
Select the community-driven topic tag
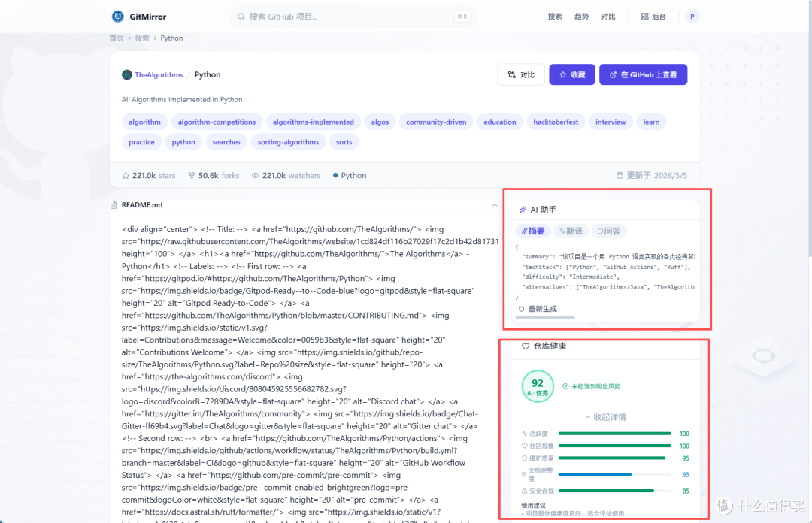(x=436, y=122)
